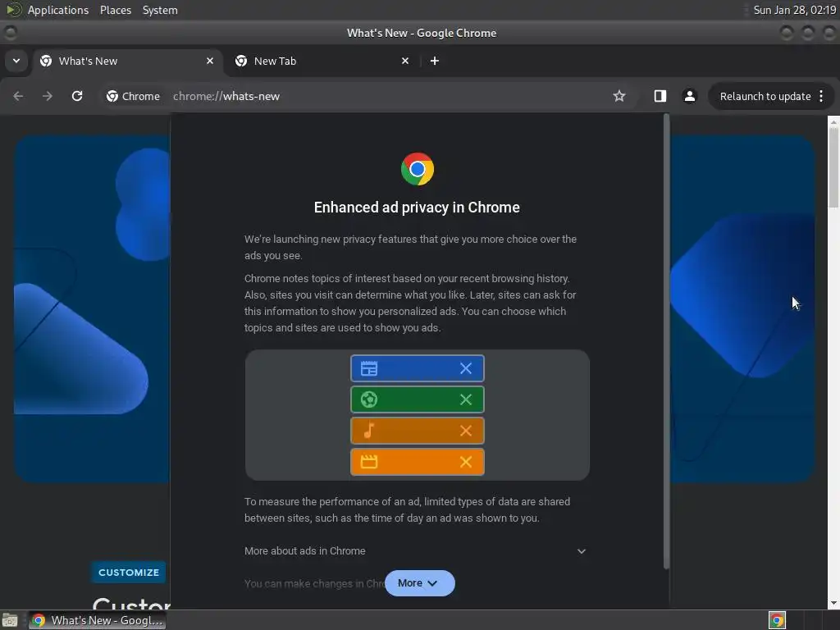Open Chrome three-dot menu
Viewport: 840px width, 630px height.
[821, 96]
